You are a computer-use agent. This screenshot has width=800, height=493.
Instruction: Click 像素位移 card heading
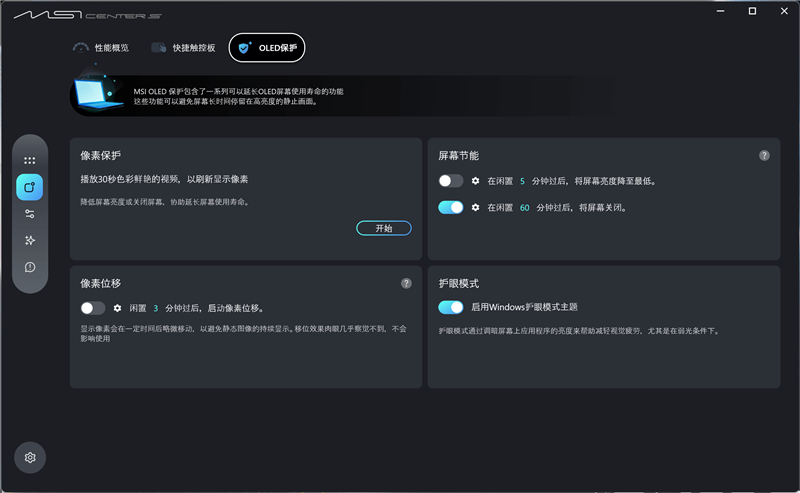coord(101,283)
